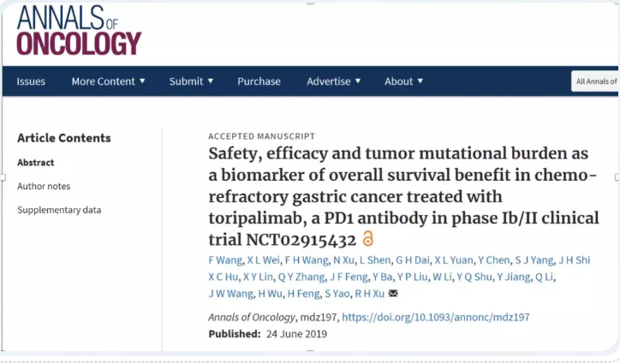Image resolution: width=620 pixels, height=364 pixels.
Task: Open the About dropdown
Action: click(x=403, y=81)
